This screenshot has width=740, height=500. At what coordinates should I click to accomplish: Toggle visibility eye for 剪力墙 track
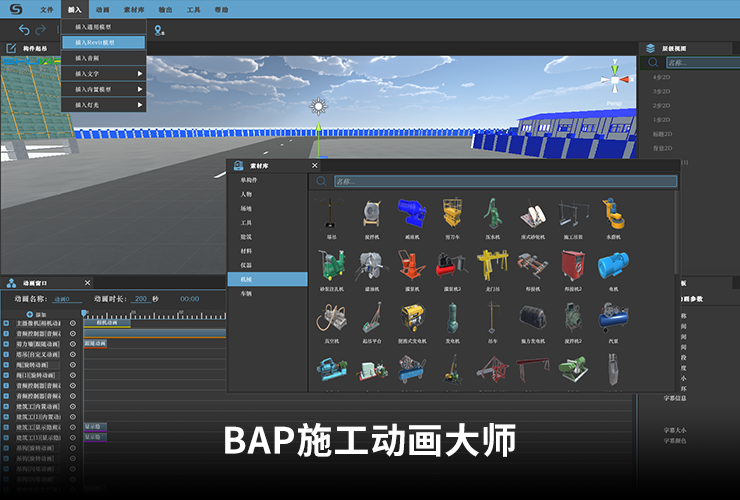(73, 344)
